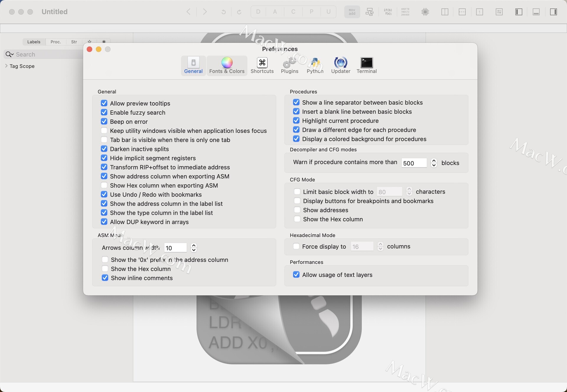Click the vertical split view icon

click(x=445, y=12)
